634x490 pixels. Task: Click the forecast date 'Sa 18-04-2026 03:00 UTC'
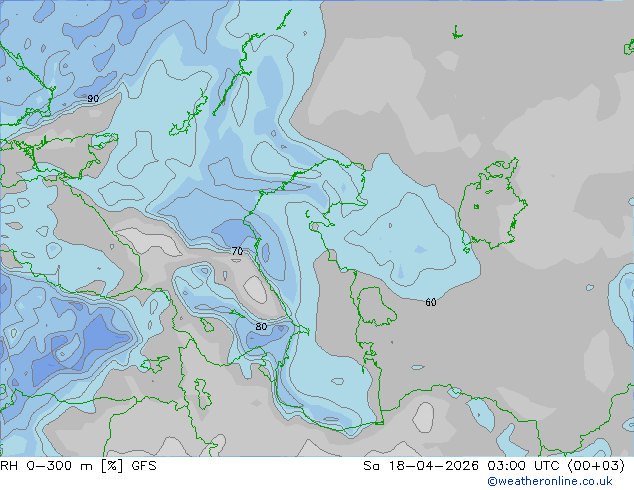tap(463, 466)
